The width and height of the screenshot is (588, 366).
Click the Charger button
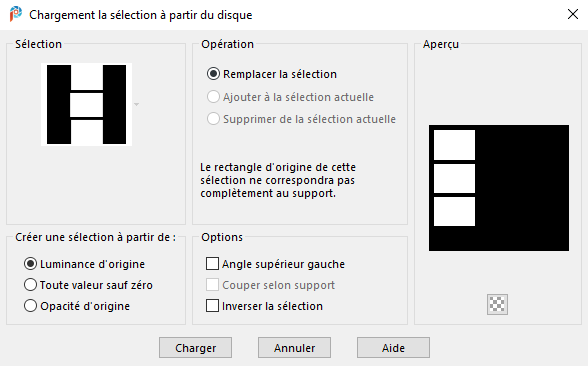(195, 348)
